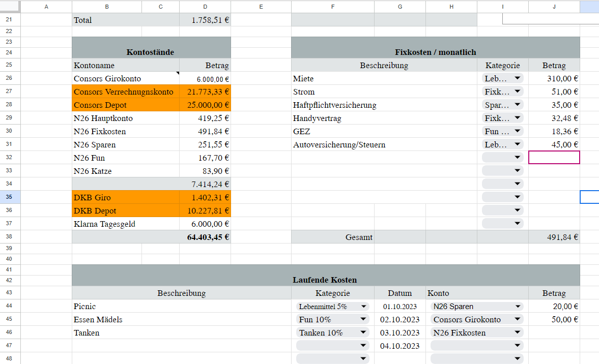Open the GEZ category dropdown
599x364 pixels.
[x=502, y=131]
